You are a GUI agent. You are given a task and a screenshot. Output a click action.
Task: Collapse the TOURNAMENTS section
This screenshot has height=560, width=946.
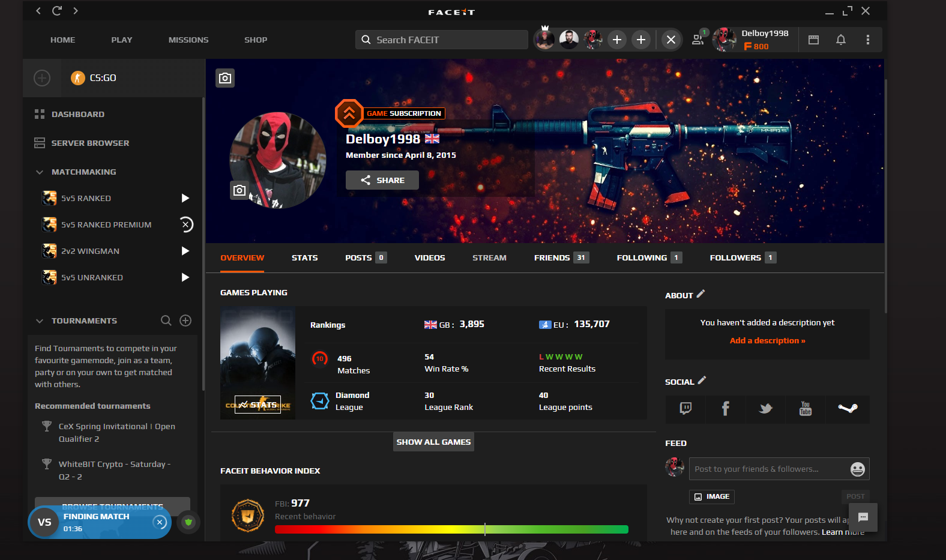pos(40,321)
